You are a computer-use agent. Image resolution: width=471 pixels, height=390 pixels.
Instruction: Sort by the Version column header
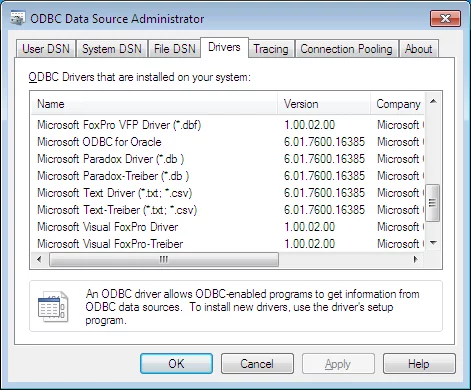pyautogui.click(x=324, y=104)
